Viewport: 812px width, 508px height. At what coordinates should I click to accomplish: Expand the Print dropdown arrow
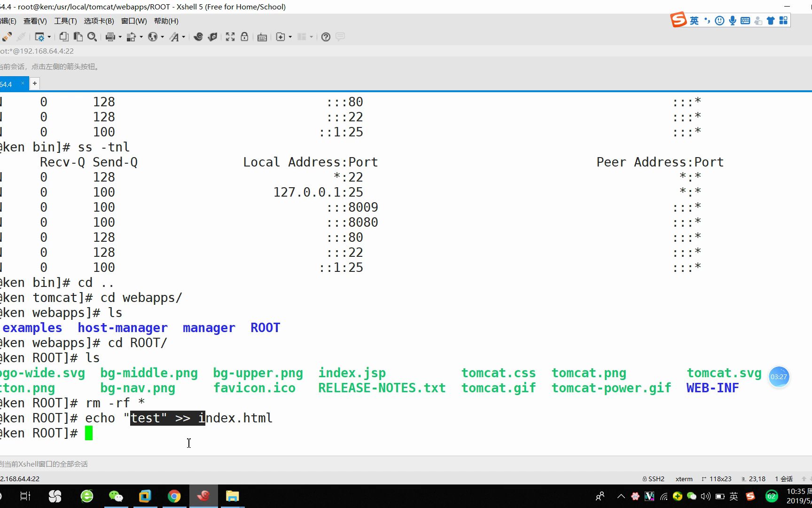[120, 37]
